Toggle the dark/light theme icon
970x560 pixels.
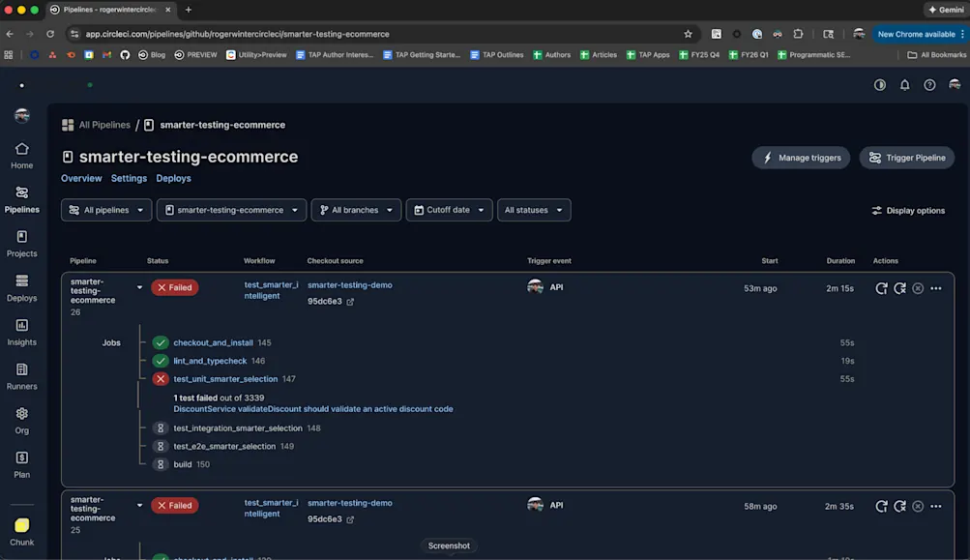tap(880, 85)
